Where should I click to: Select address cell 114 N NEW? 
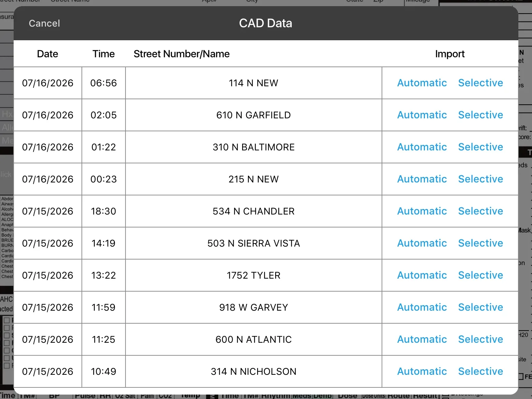pyautogui.click(x=253, y=83)
